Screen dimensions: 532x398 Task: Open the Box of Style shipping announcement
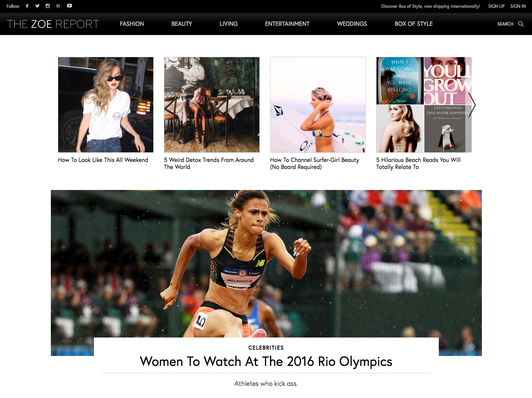[x=430, y=6]
